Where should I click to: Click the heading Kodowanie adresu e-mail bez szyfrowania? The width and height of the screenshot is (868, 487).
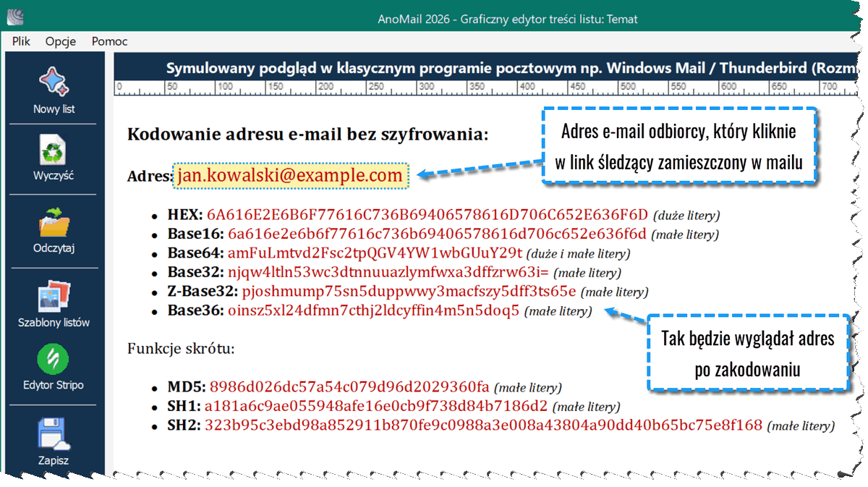coord(308,134)
